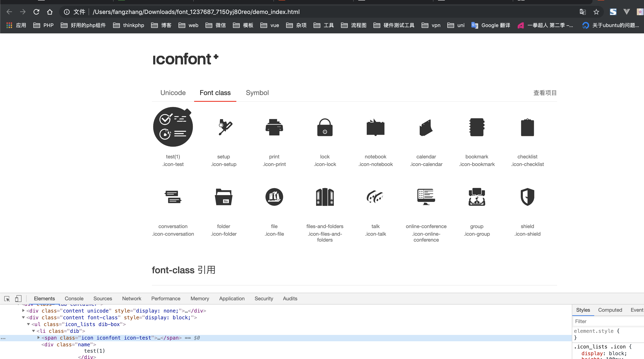Screen dimensions: 644x359
Task: Collapse the icon_lists dib-box ul node
Action: click(28, 324)
